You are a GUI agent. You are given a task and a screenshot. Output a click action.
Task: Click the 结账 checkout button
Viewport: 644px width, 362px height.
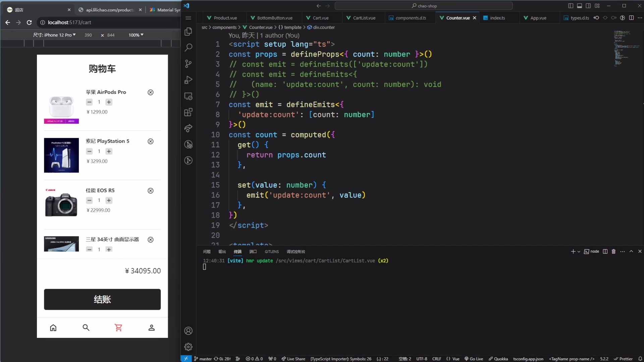pyautogui.click(x=102, y=299)
